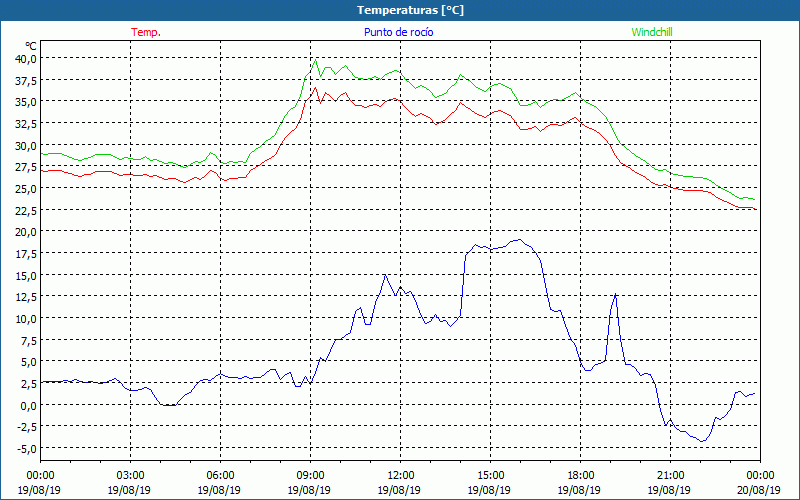Click the 7,5 y-axis value
The height and width of the screenshot is (500, 800).
pyautogui.click(x=28, y=340)
